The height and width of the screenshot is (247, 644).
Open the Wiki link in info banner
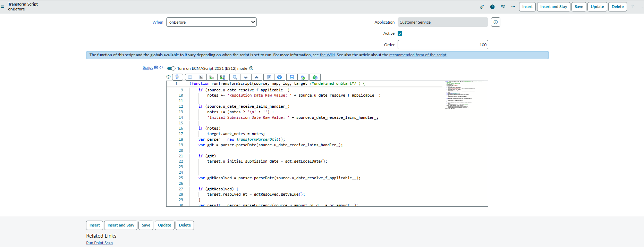pos(327,55)
